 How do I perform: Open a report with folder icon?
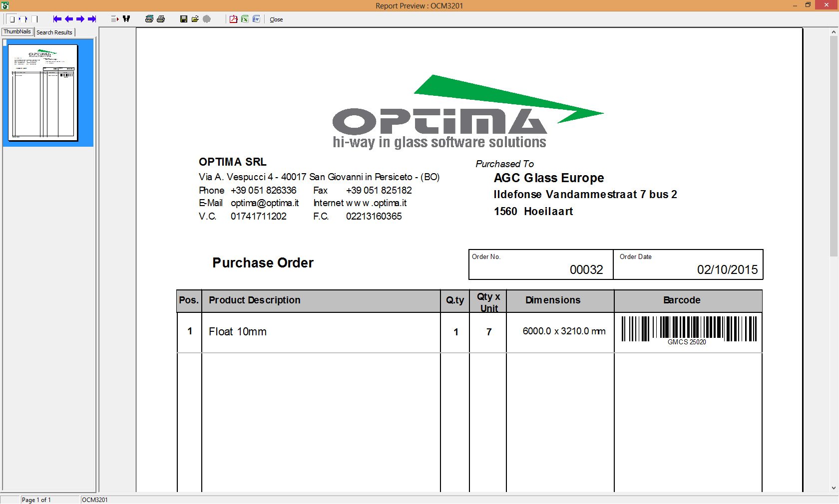click(x=195, y=19)
